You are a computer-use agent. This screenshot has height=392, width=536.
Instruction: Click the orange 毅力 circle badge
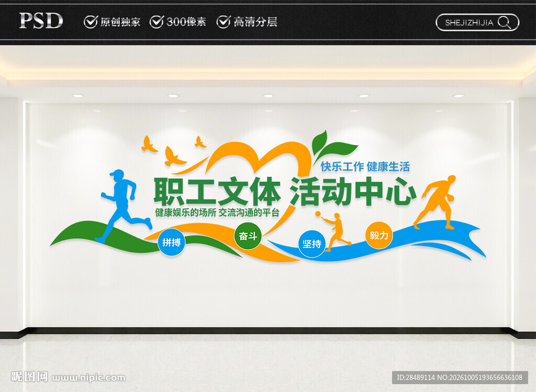click(x=379, y=236)
